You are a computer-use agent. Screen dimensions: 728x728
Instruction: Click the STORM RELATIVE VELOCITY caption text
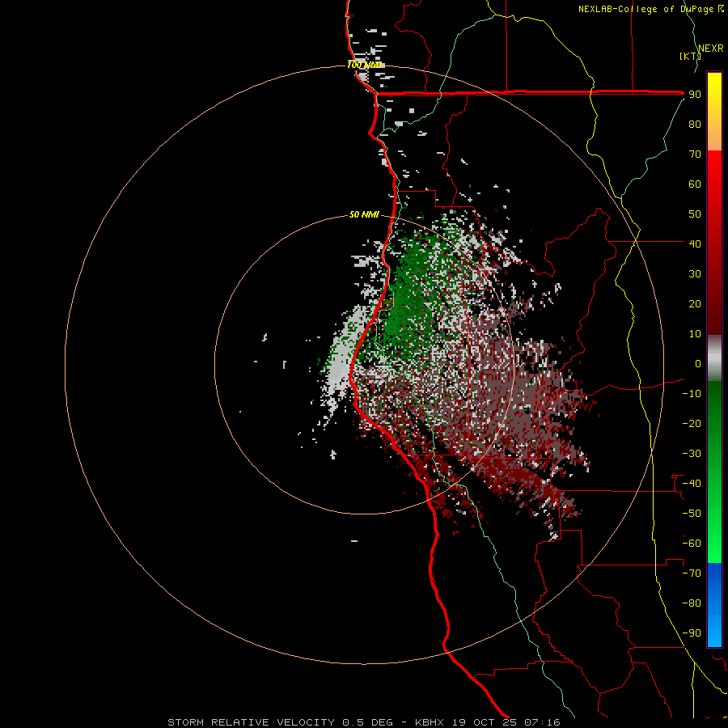[x=251, y=722]
